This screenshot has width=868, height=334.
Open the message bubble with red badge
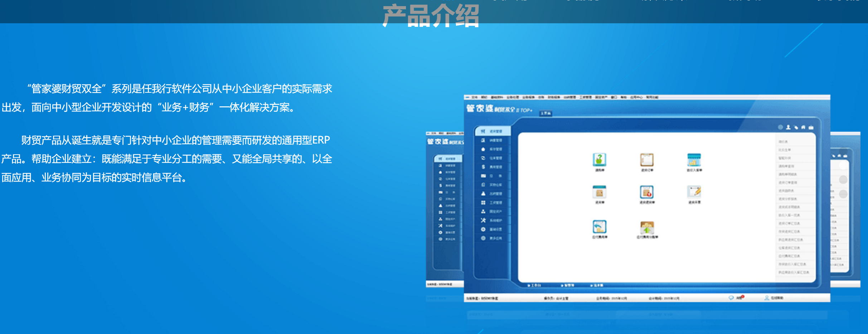(x=732, y=297)
